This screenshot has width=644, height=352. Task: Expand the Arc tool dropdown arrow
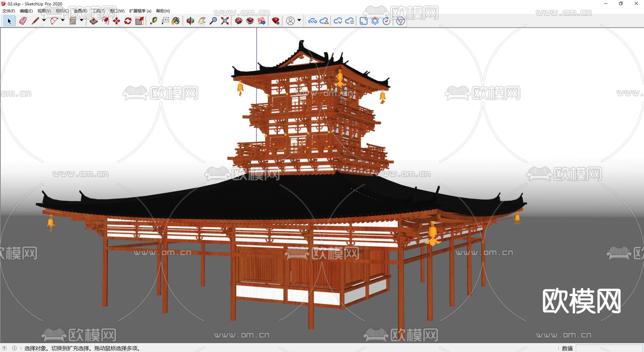[x=63, y=20]
